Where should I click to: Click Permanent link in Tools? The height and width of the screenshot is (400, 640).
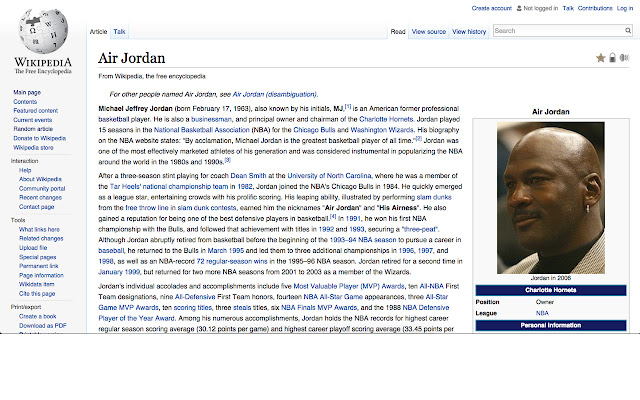[x=39, y=266]
